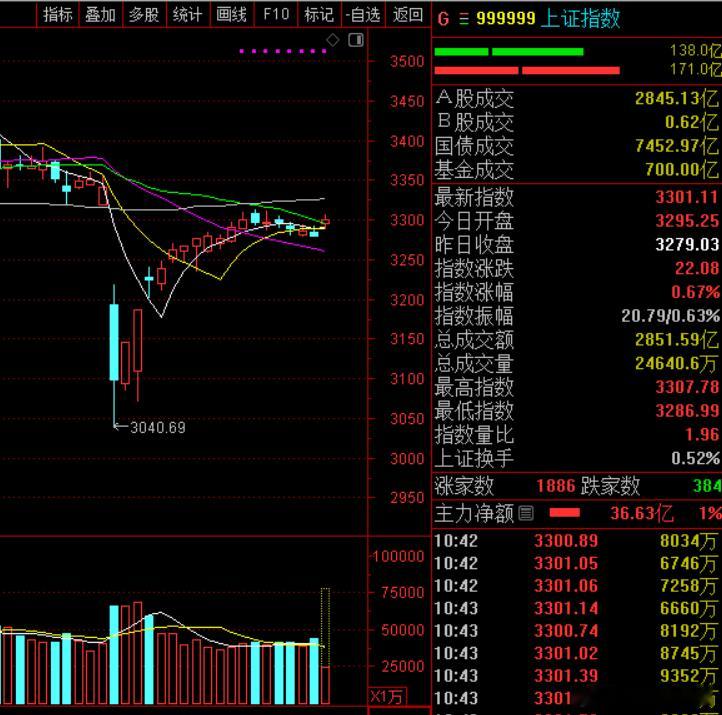Click the 最新指数 3301.11 value
The image size is (722, 715).
(x=687, y=197)
